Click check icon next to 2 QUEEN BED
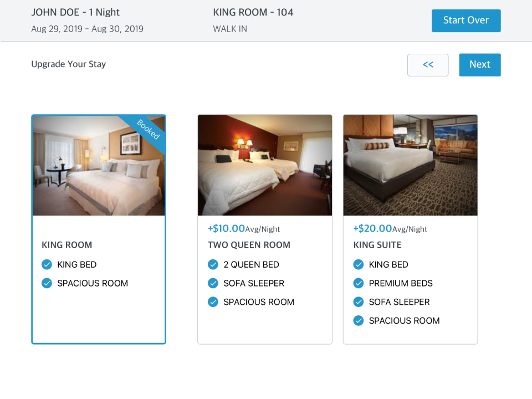 [213, 265]
